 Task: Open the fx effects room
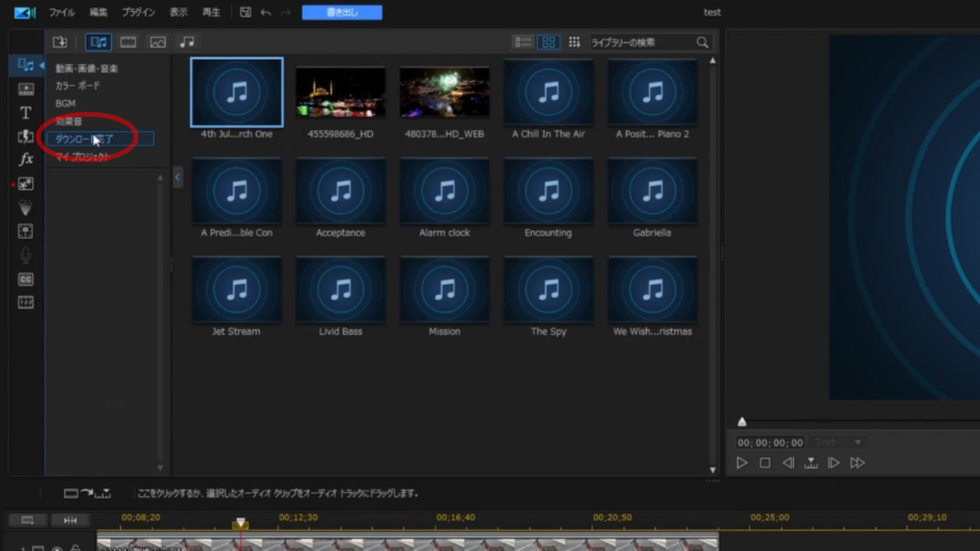click(26, 160)
